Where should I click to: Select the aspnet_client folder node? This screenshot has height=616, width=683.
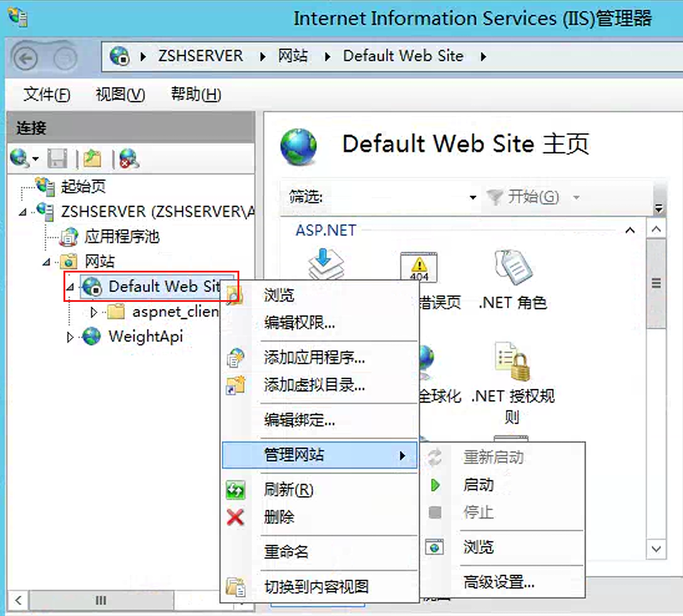(x=175, y=311)
